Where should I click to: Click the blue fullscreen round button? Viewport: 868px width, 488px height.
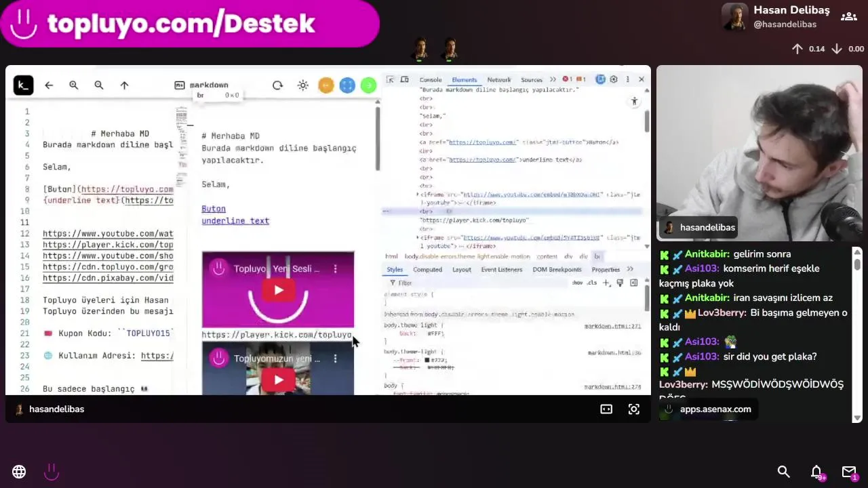point(347,85)
